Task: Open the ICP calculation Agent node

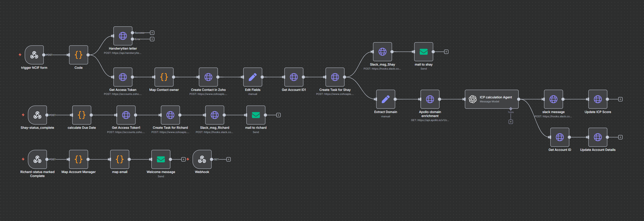Action: tap(491, 99)
